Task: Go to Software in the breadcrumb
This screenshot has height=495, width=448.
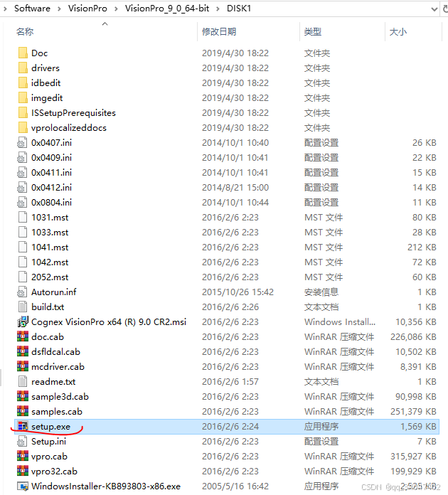Action: tap(32, 9)
